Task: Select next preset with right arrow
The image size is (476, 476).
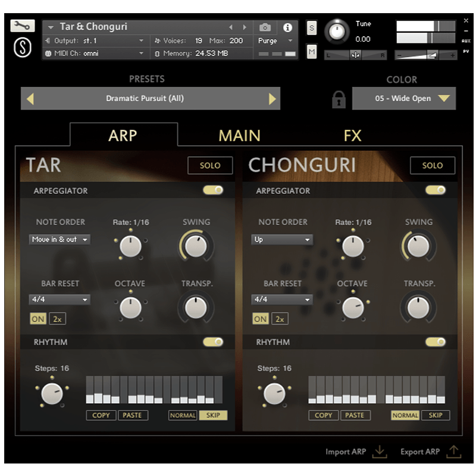Action: point(272,99)
